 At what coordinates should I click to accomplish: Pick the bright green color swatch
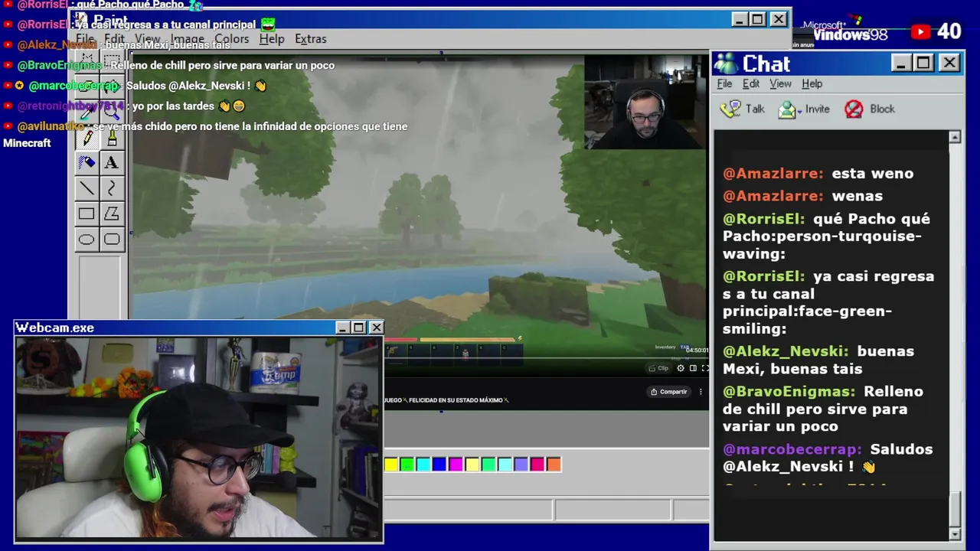click(407, 464)
